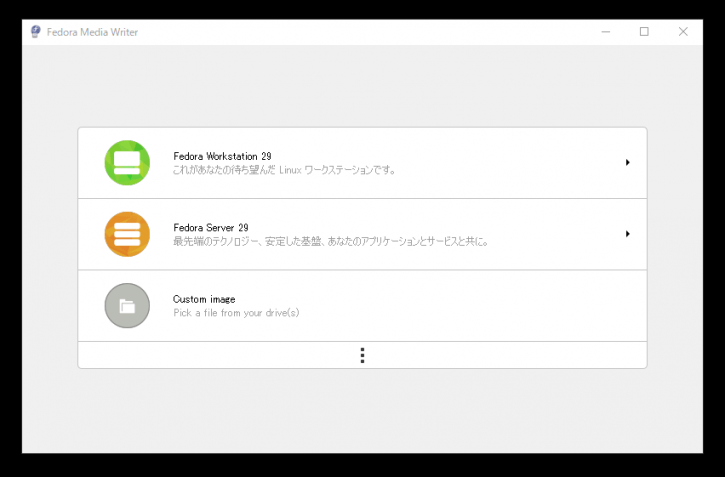The width and height of the screenshot is (725, 477).
Task: Open the Fedora Server 29 entry title
Action: pos(211,227)
